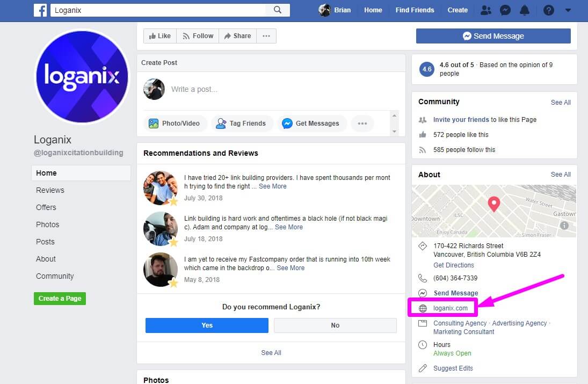Open May 8, 2018 reviewer's photo
Viewport: 588px width, 384px height.
tap(161, 270)
